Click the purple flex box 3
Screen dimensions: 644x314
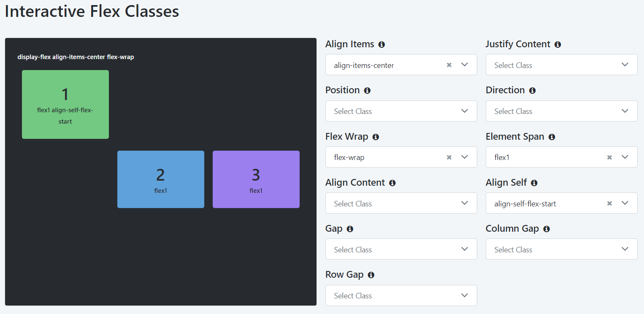(256, 179)
